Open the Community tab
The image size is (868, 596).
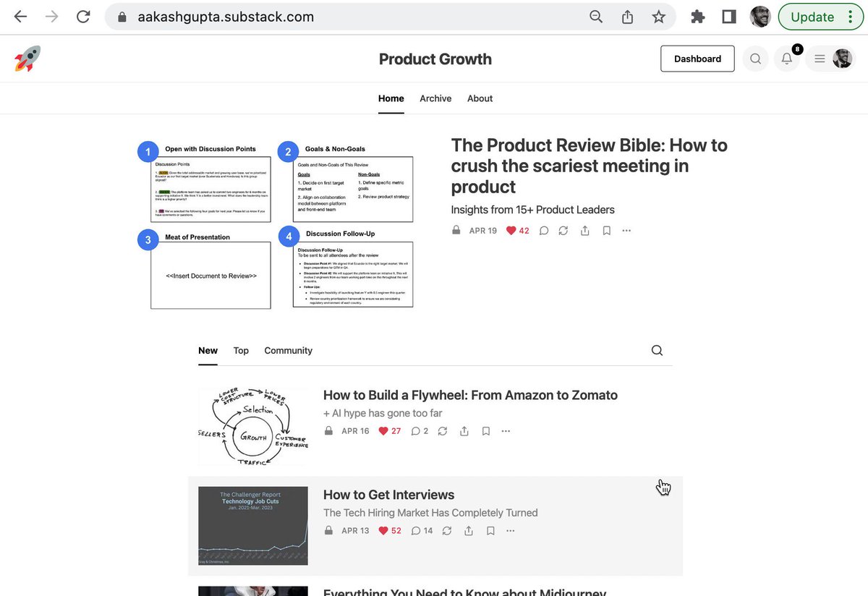coord(288,351)
